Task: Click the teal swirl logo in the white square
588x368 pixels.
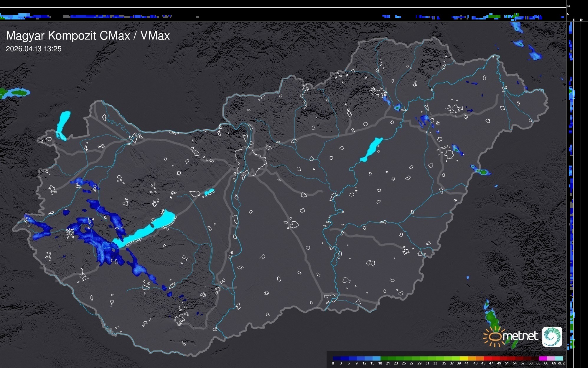Action: pos(552,336)
